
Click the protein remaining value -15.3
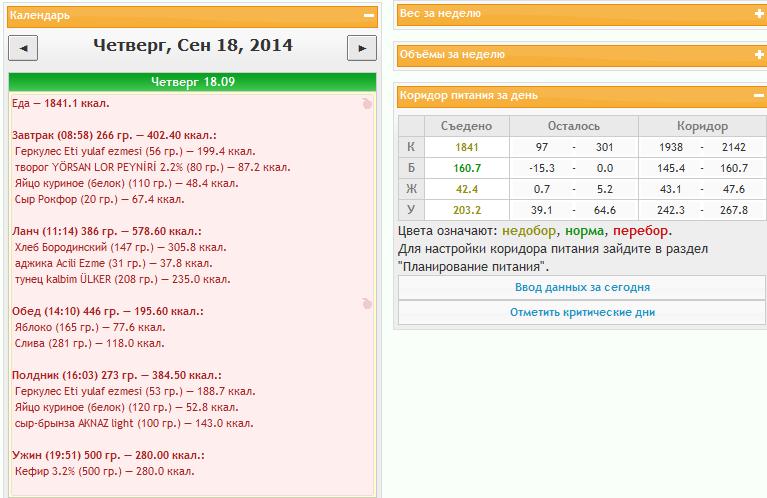point(542,168)
